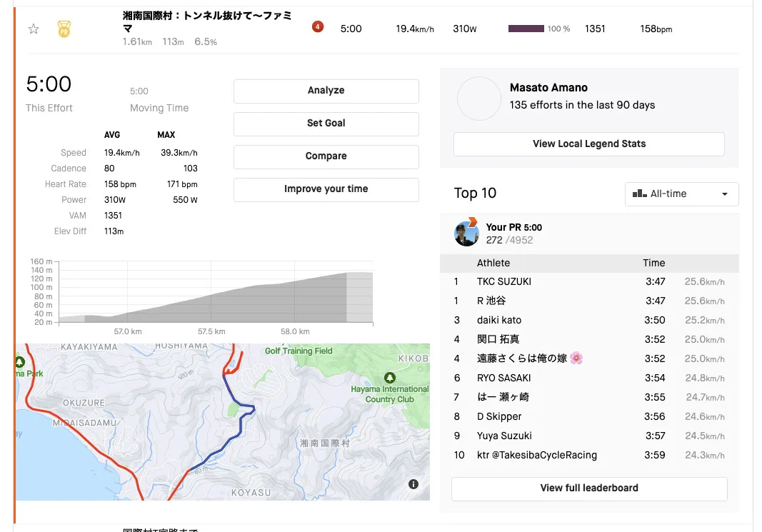Screen dimensions: 762x532
Task: Click the map info icon
Action: click(413, 484)
